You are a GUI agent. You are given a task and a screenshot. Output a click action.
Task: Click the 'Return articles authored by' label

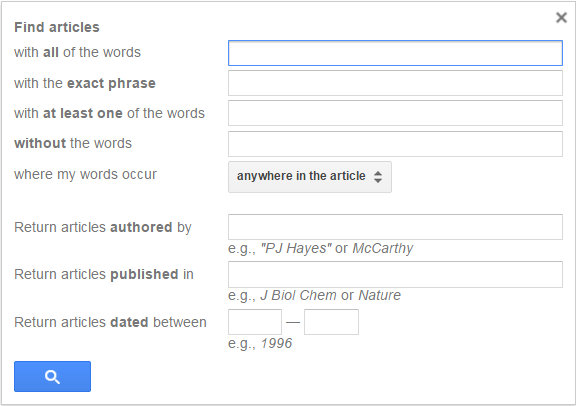(103, 227)
